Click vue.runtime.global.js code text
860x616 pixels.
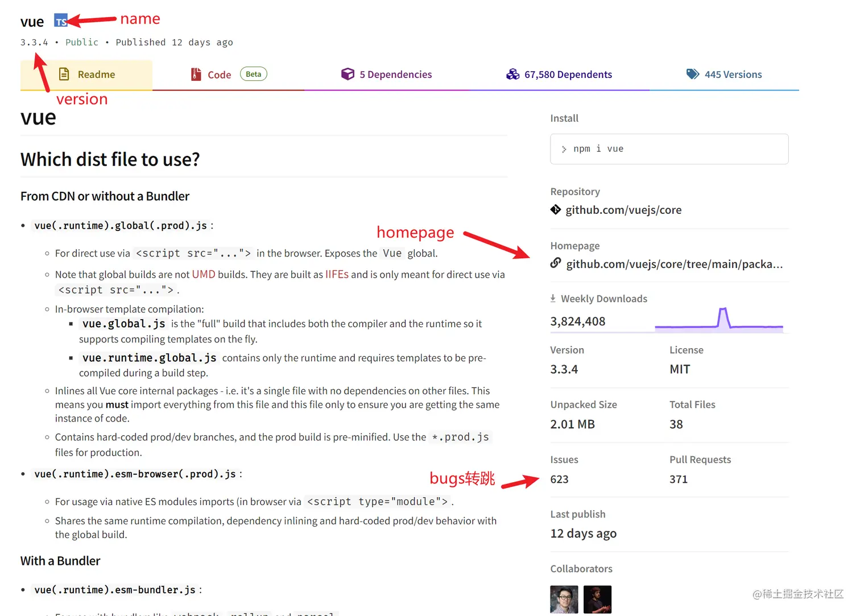pyautogui.click(x=150, y=358)
